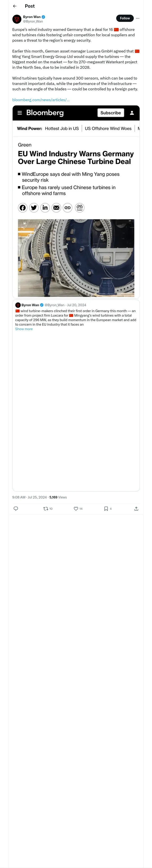Select the US Offshore Wind Woes tab
Image resolution: width=152 pixels, height=868 pixels.
(108, 128)
